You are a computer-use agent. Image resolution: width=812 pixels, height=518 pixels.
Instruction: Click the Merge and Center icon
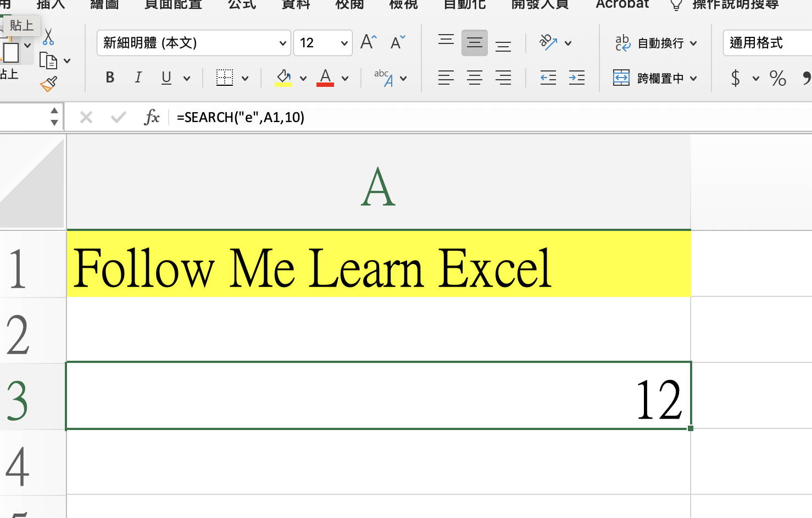point(621,78)
